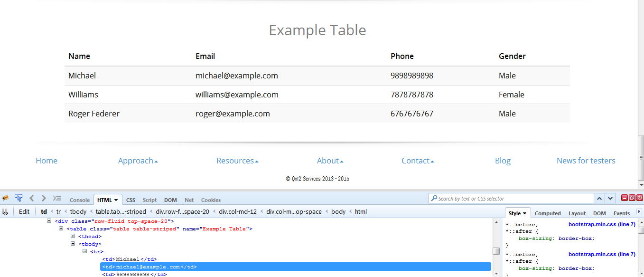The height and width of the screenshot is (277, 644).
Task: Jump to previous search result arrow
Action: pos(599,199)
